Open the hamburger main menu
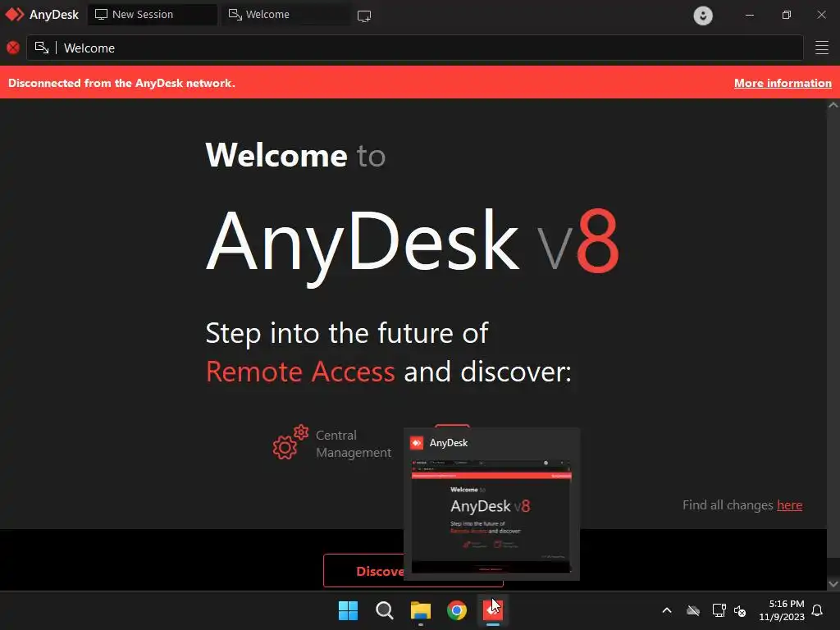 (x=822, y=48)
